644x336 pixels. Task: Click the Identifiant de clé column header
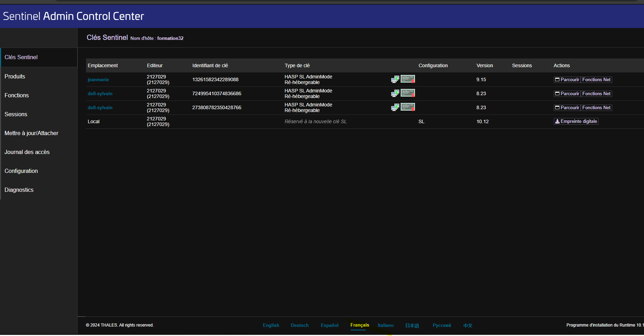(x=210, y=65)
